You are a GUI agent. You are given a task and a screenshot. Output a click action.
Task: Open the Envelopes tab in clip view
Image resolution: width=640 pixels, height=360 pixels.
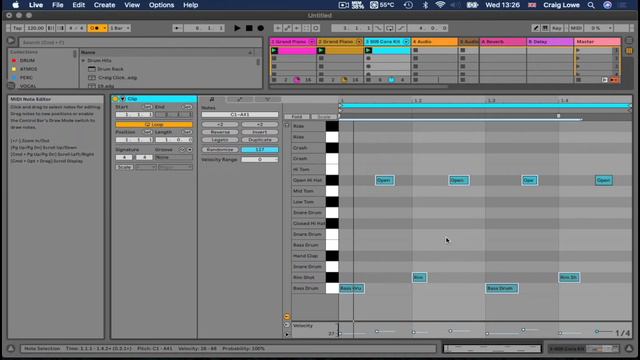coord(240,99)
